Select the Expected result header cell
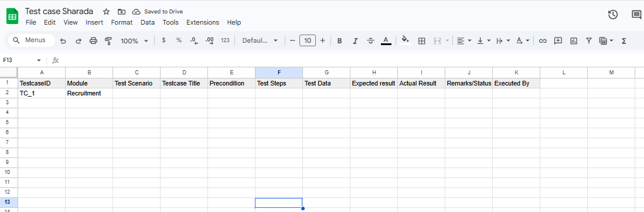 (x=374, y=83)
